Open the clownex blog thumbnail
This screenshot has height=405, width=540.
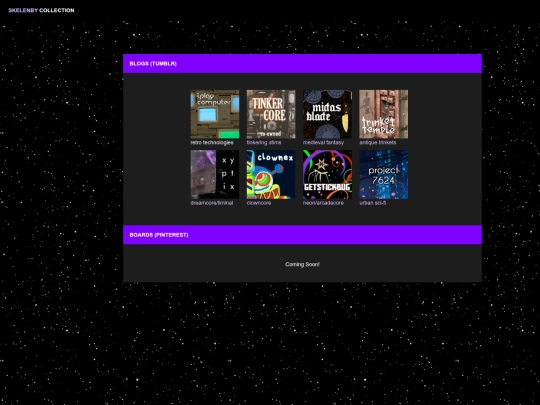pyautogui.click(x=271, y=175)
